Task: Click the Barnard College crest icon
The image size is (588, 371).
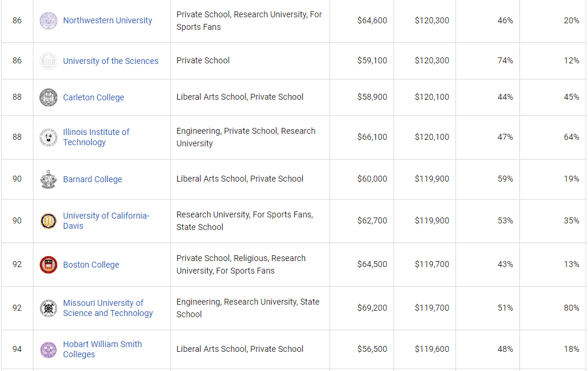Action: [x=48, y=179]
